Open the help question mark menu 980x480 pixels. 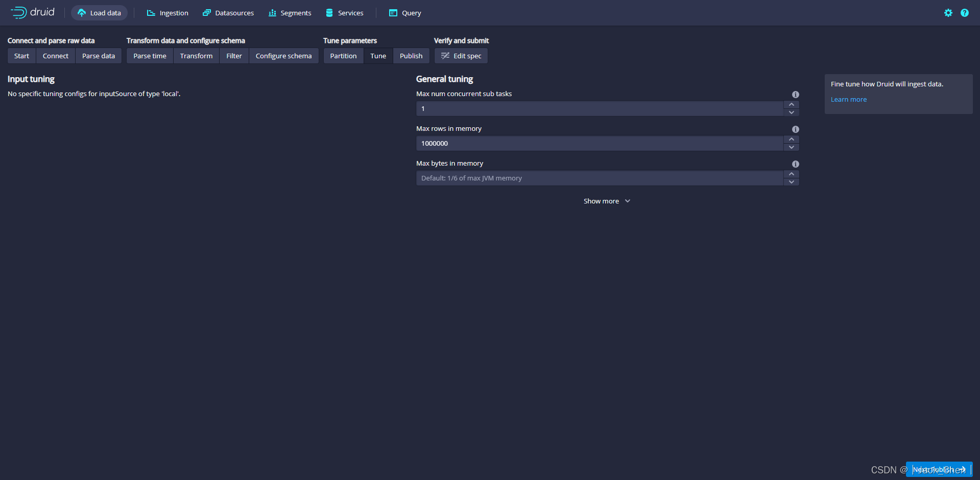click(965, 13)
